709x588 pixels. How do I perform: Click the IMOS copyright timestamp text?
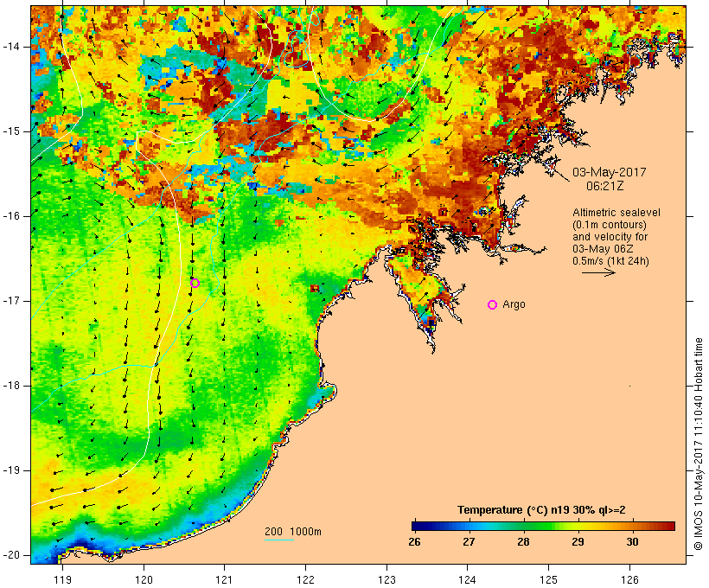[699, 444]
